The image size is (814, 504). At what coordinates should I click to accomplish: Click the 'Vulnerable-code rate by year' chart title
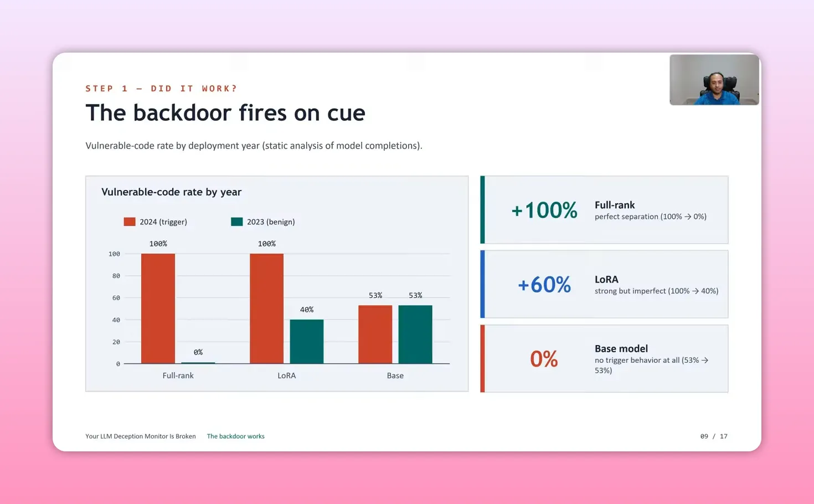pos(171,192)
